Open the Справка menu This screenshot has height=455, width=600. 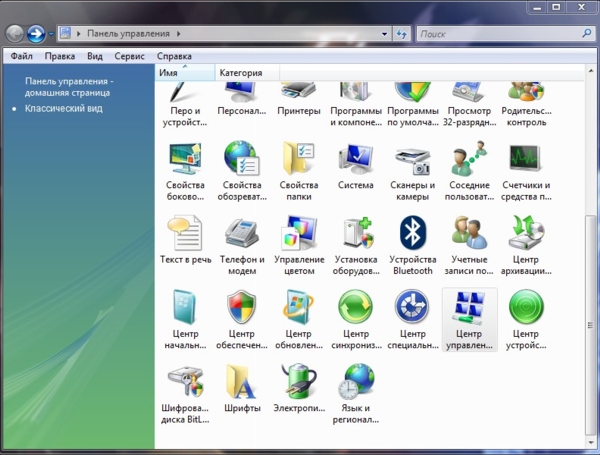point(174,56)
